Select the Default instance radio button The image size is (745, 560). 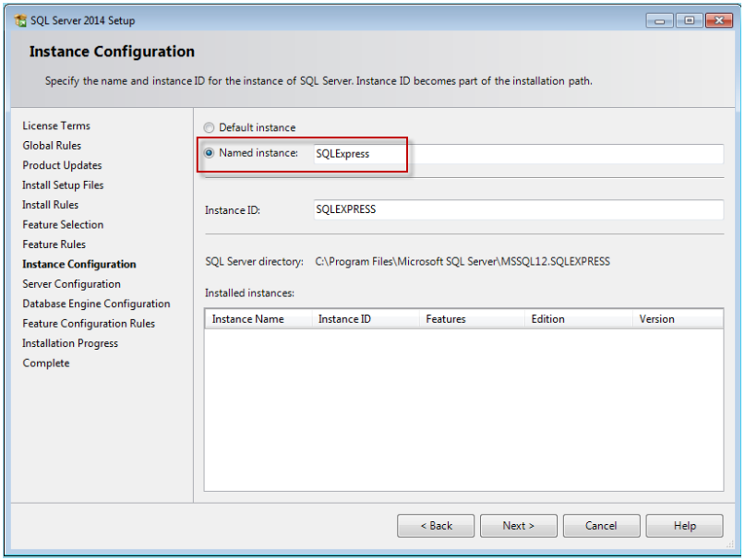pyautogui.click(x=209, y=127)
